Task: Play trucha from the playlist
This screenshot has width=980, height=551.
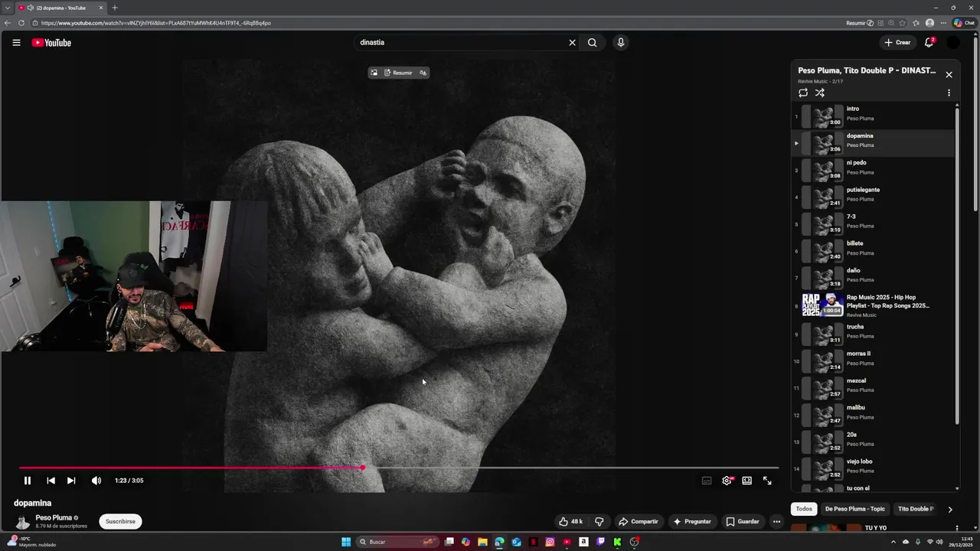Action: (873, 334)
